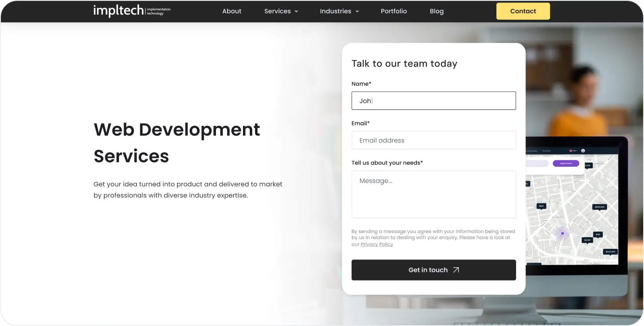Expand the Industries dropdown chevron
The width and height of the screenshot is (644, 326).
coord(357,12)
